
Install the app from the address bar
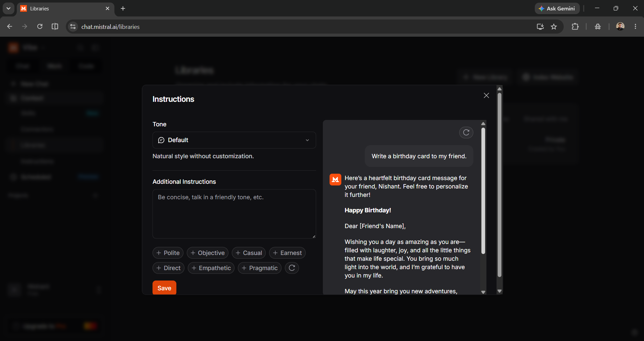pos(540,27)
